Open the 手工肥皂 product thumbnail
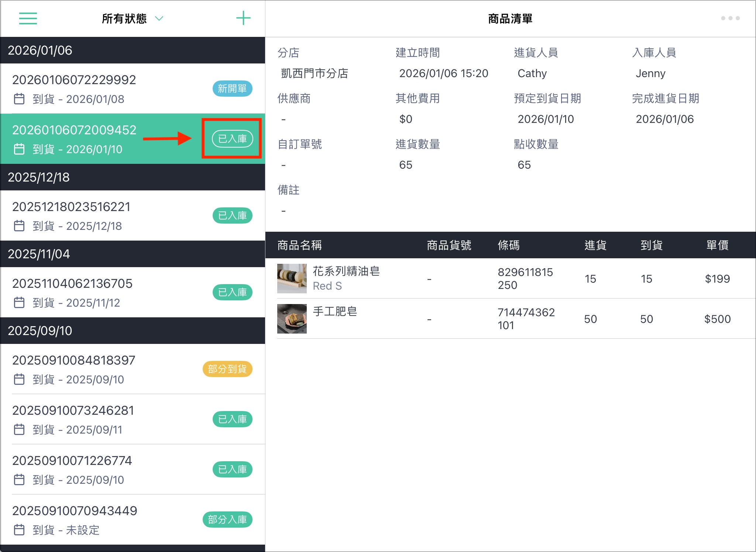 point(292,319)
